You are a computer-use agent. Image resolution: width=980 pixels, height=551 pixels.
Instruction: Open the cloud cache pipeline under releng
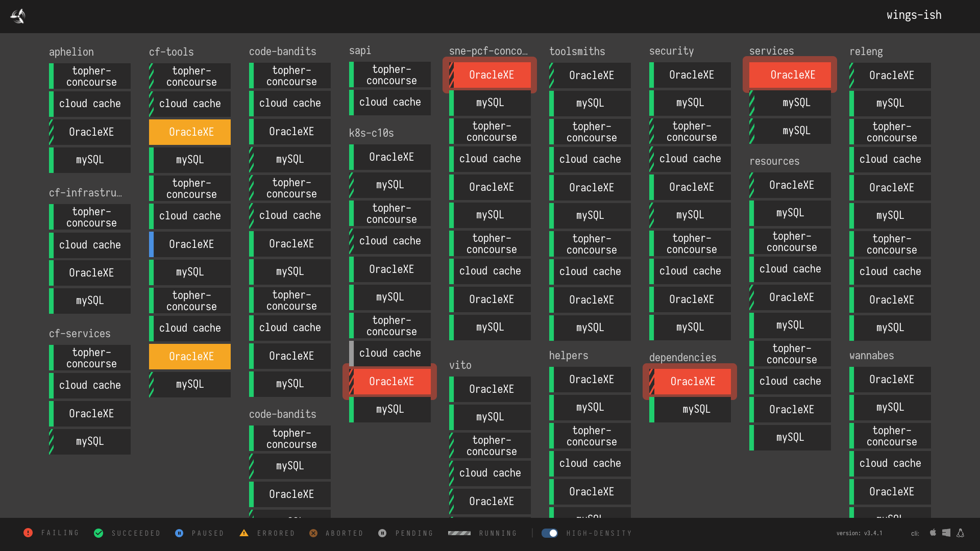[890, 159]
